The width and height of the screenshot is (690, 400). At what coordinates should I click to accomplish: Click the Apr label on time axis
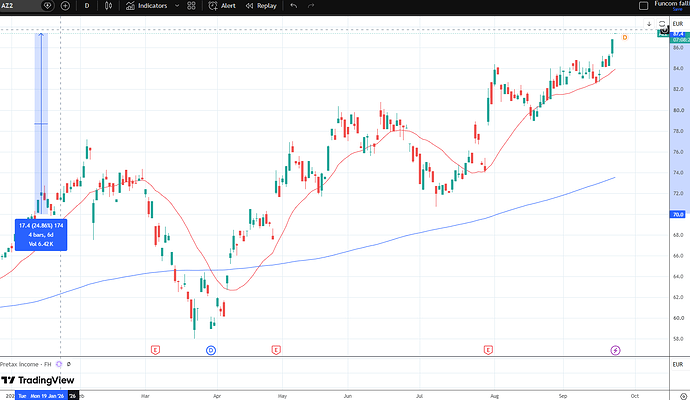coord(217,396)
